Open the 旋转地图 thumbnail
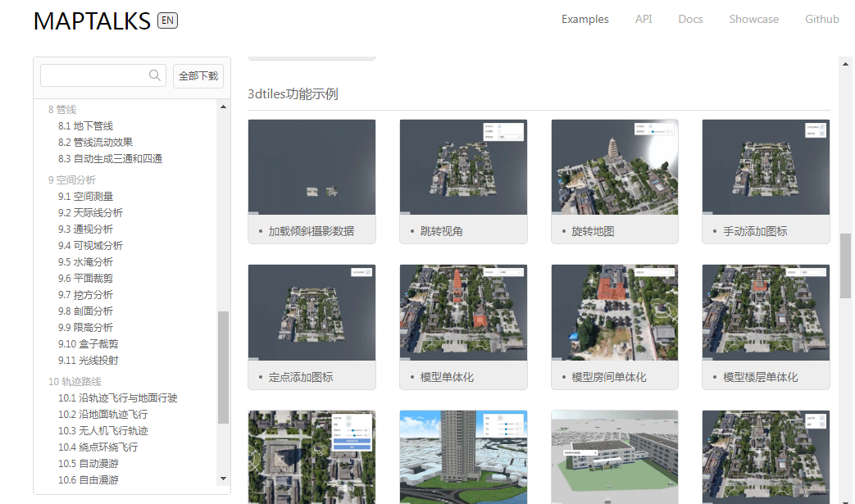 pos(615,166)
